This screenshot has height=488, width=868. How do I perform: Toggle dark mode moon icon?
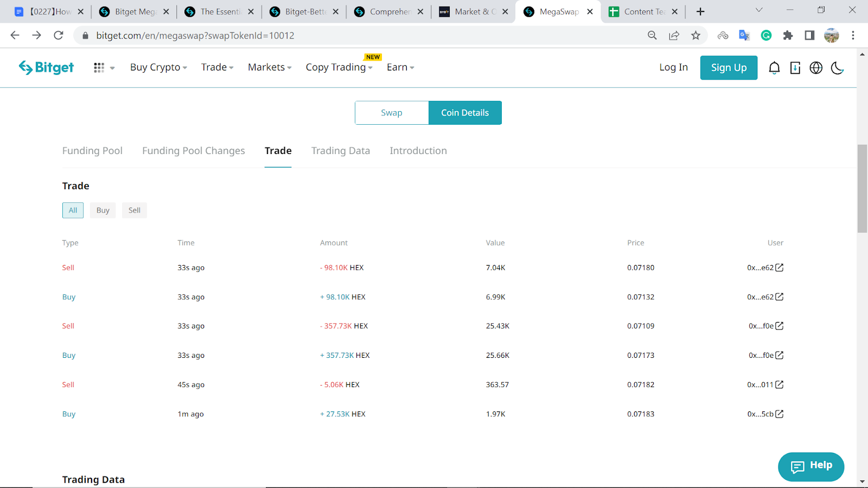(837, 68)
